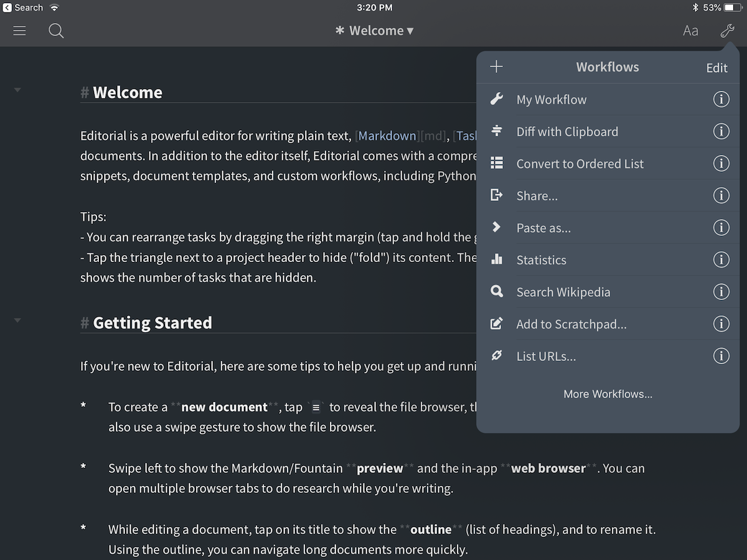Screen dimensions: 747x560
Task: Return to Search app via back link
Action: click(24, 7)
